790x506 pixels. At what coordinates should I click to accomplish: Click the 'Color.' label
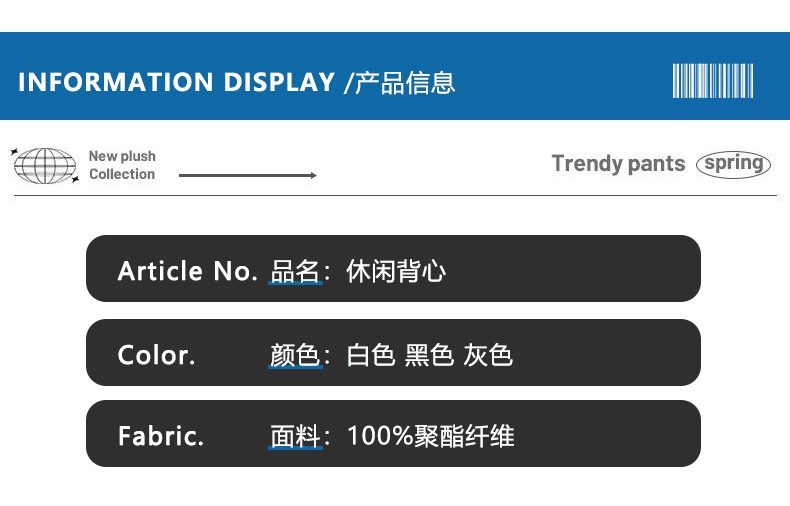pyautogui.click(x=156, y=355)
